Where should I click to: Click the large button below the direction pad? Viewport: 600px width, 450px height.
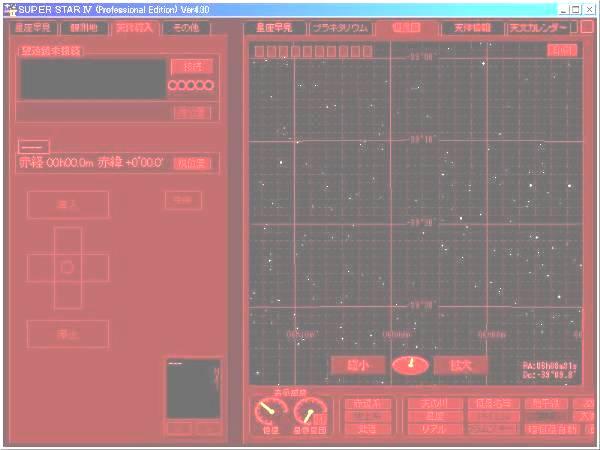tap(68, 334)
